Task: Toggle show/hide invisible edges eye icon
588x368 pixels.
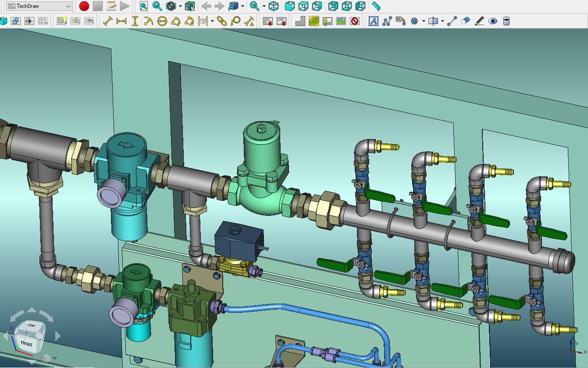Action: 493,21
